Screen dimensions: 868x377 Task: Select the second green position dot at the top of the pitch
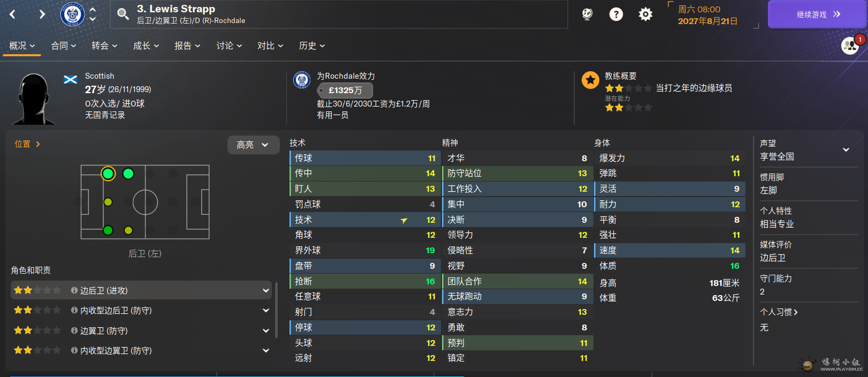pos(128,174)
